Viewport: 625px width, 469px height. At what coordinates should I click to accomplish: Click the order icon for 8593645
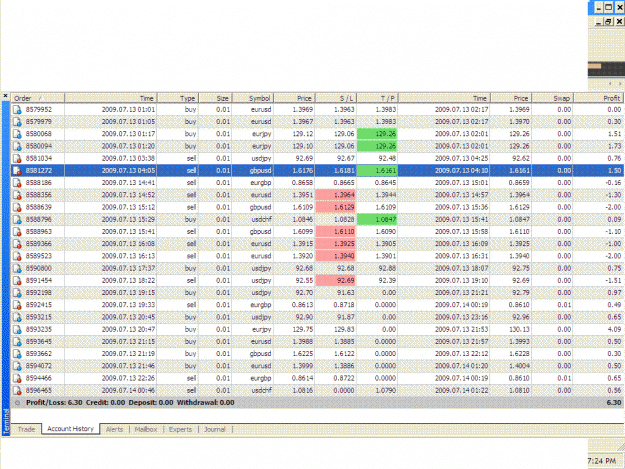click(x=17, y=341)
